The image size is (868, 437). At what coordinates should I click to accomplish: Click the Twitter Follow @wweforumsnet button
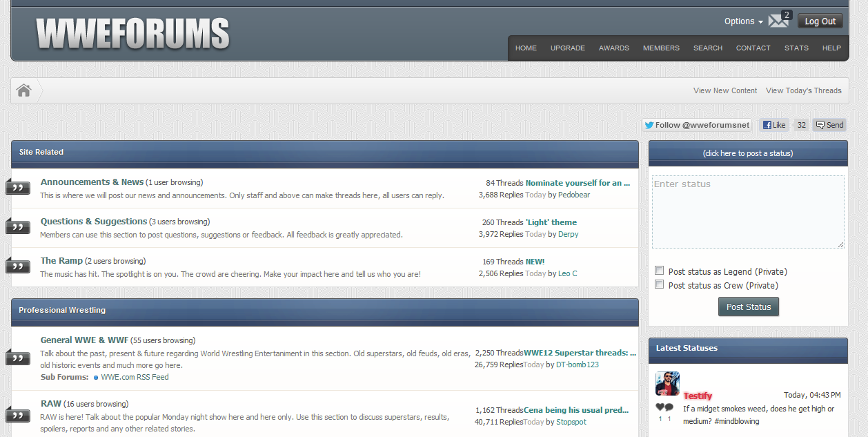[x=696, y=125]
